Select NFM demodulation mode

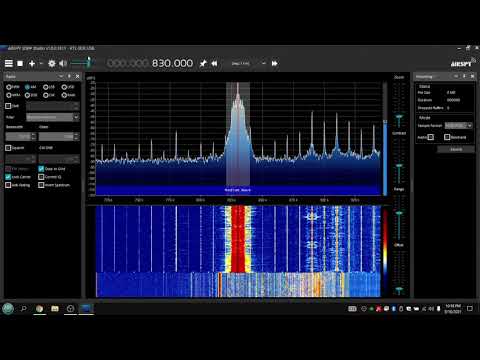coord(13,87)
